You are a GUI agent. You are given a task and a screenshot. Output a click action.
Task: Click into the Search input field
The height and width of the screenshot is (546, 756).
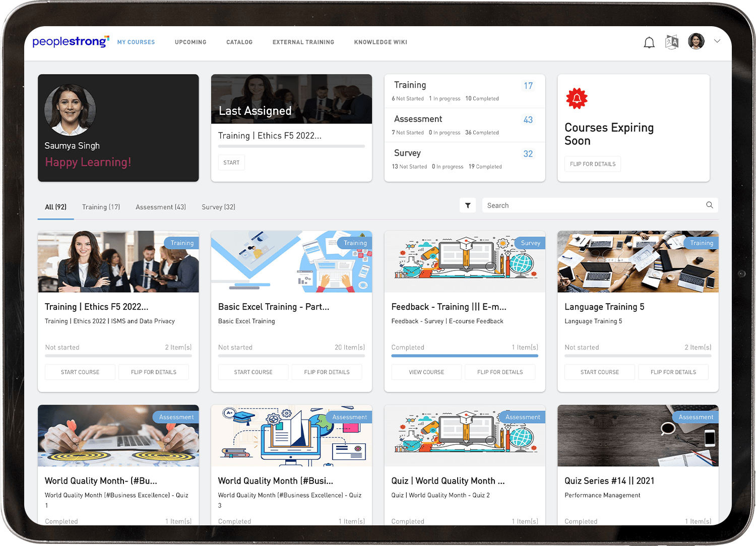(x=592, y=206)
